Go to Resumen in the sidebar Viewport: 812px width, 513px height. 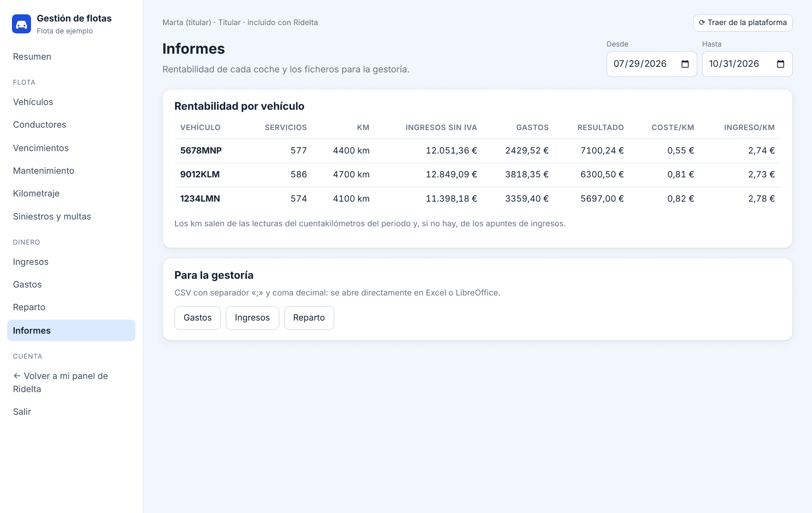71,56
